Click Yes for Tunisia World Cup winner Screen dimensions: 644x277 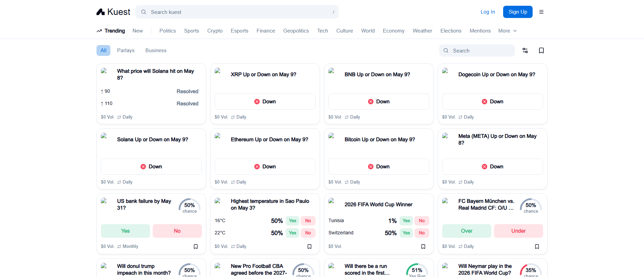[406, 221]
